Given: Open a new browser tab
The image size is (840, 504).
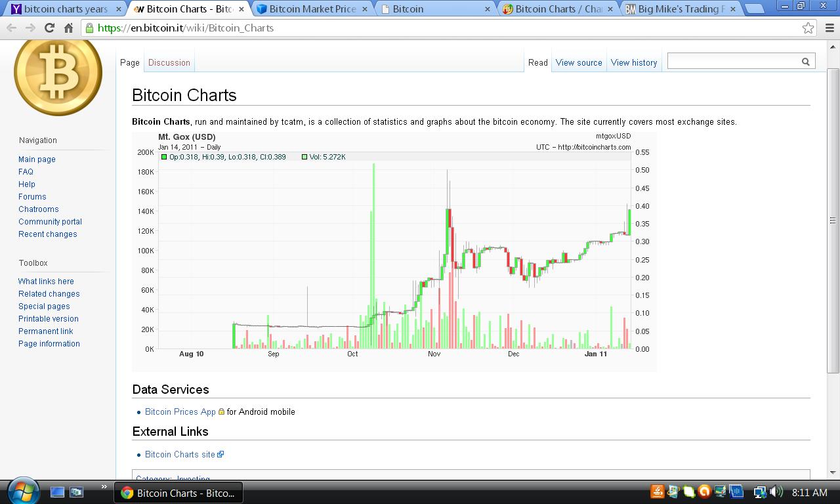Looking at the screenshot, I should 755,9.
